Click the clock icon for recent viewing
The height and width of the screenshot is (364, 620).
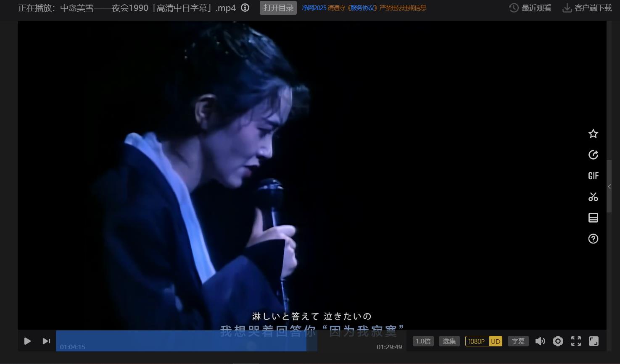coord(514,8)
